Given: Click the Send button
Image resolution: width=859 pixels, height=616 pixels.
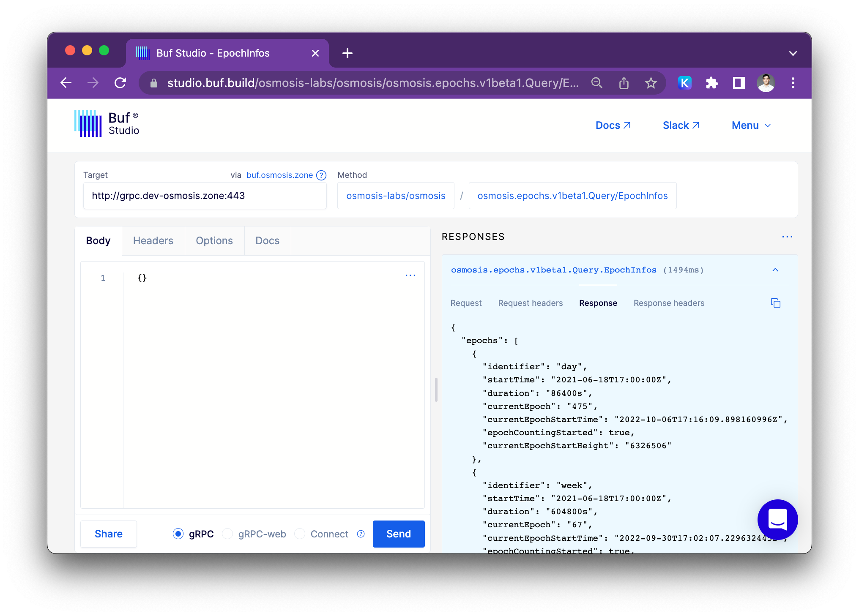Looking at the screenshot, I should click(x=398, y=534).
